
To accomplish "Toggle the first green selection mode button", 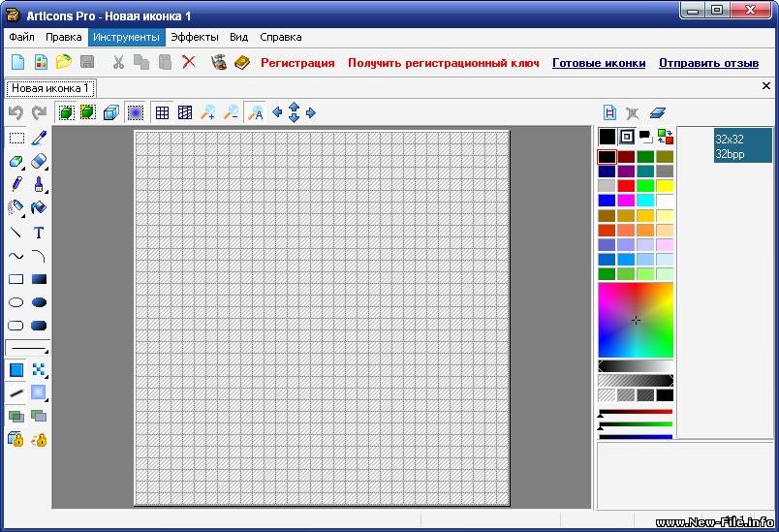I will (x=66, y=112).
